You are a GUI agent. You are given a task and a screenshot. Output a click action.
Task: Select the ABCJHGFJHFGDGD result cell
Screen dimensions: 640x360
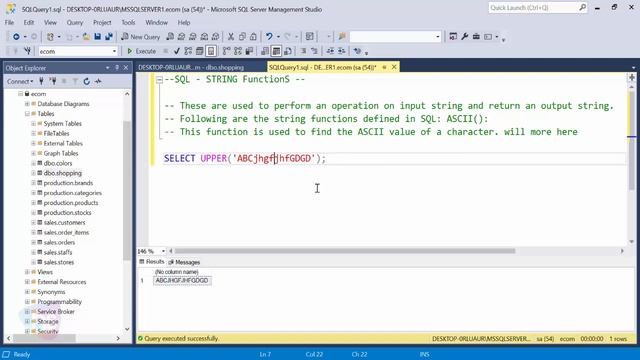click(x=182, y=281)
